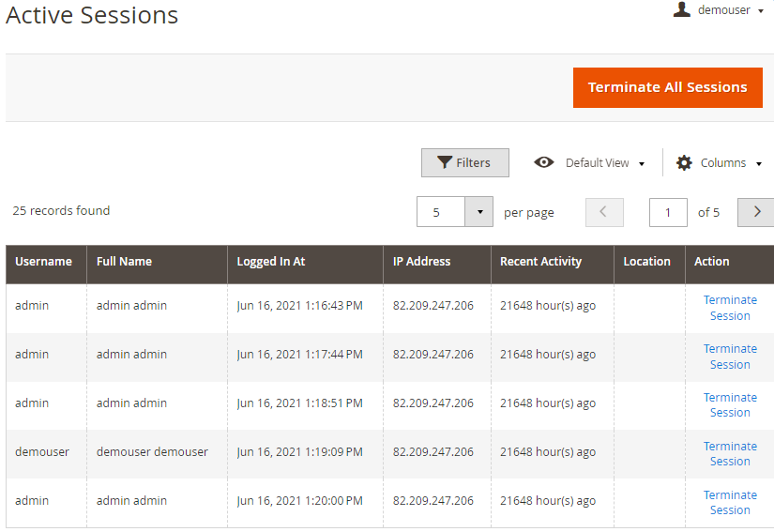
Task: Open the demouser account dropdown arrow
Action: click(761, 11)
